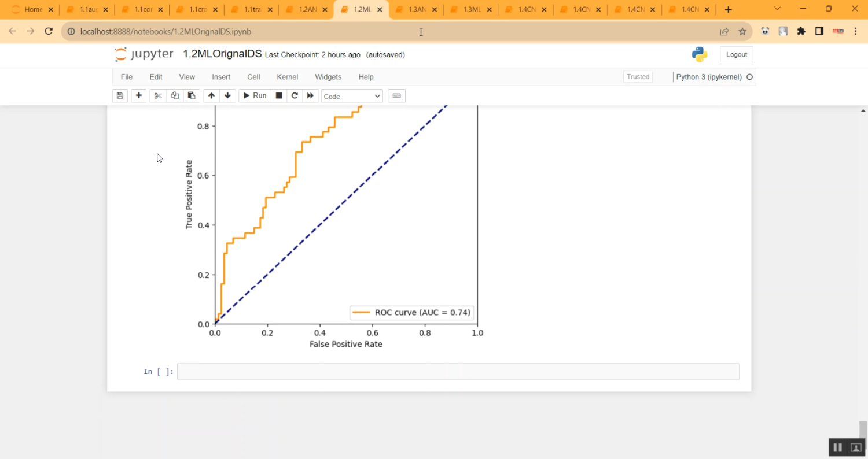
Task: Switch to the 1.3ML notebook tab
Action: [469, 10]
